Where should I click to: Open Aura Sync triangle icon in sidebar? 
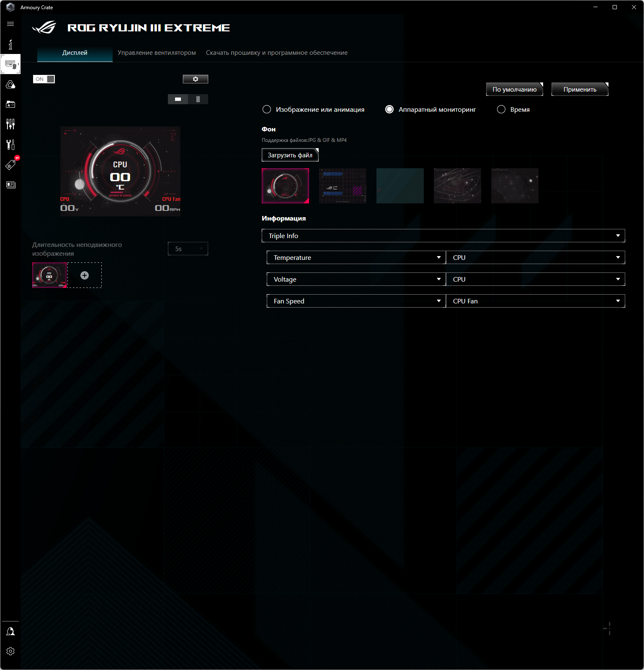(x=10, y=85)
